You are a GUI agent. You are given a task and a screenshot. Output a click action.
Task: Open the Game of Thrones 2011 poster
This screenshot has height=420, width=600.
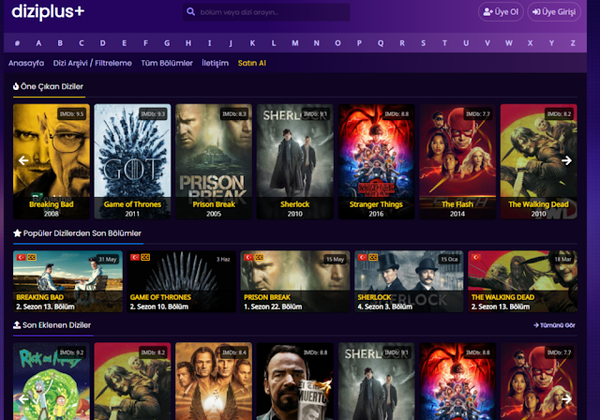pos(132,161)
